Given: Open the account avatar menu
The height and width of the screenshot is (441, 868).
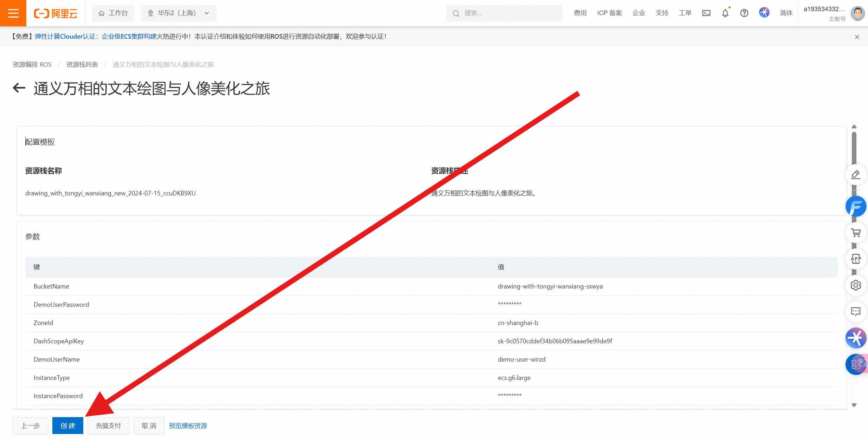Looking at the screenshot, I should [x=857, y=13].
